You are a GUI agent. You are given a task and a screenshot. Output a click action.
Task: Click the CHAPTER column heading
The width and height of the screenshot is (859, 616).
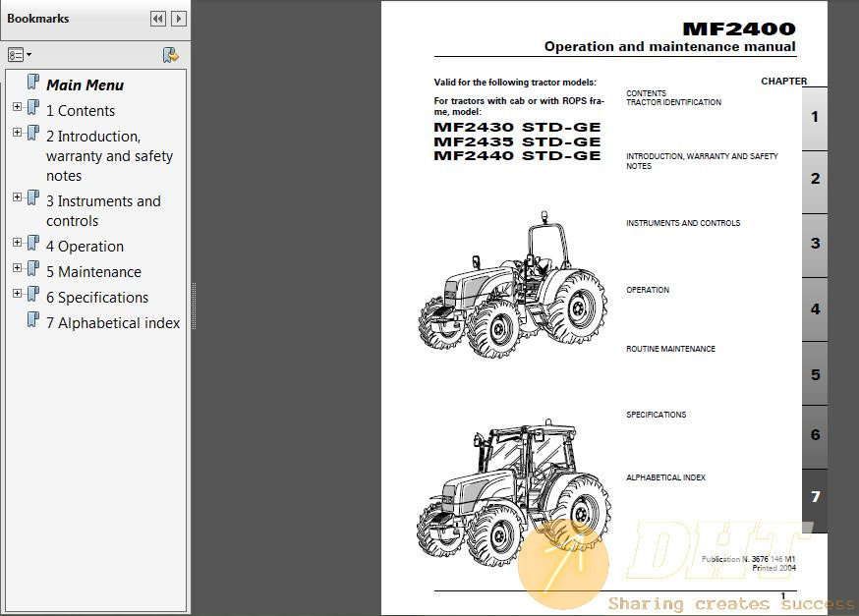(783, 81)
